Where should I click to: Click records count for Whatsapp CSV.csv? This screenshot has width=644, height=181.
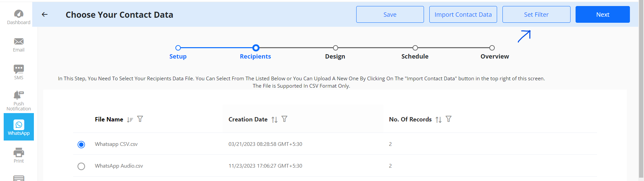point(390,144)
